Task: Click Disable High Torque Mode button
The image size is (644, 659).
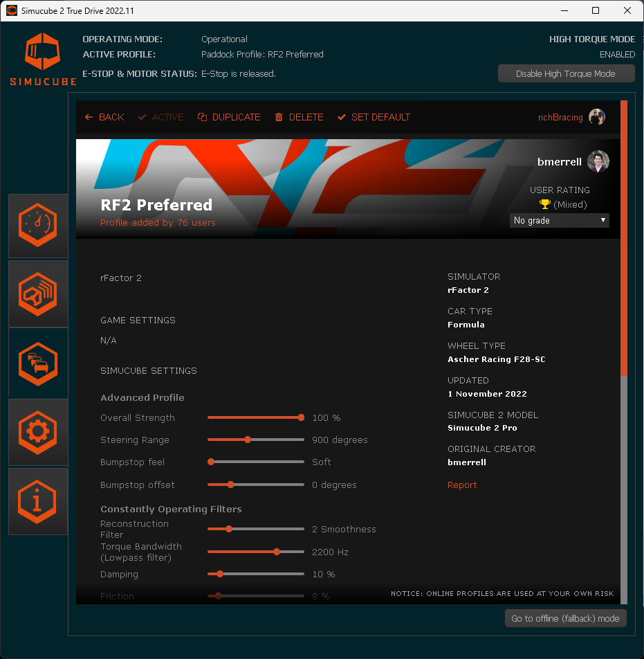Action: (x=566, y=73)
